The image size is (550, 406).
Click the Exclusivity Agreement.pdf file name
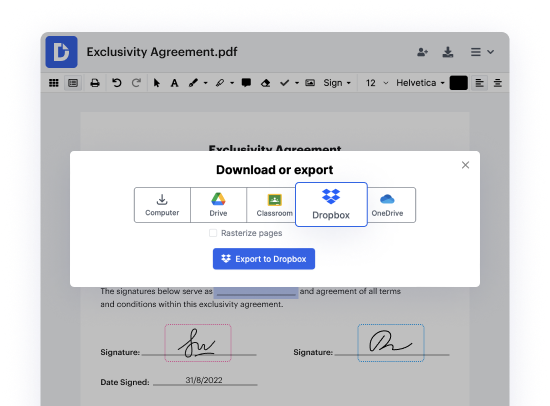click(162, 52)
